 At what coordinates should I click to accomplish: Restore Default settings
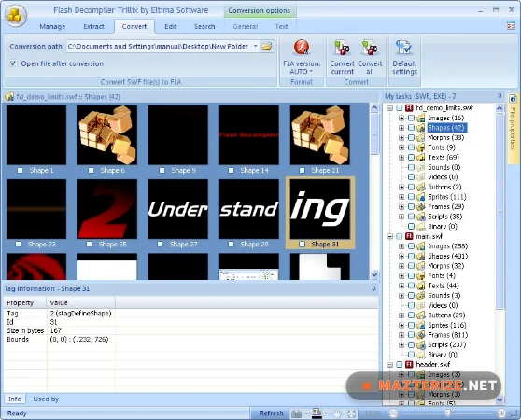pos(404,57)
